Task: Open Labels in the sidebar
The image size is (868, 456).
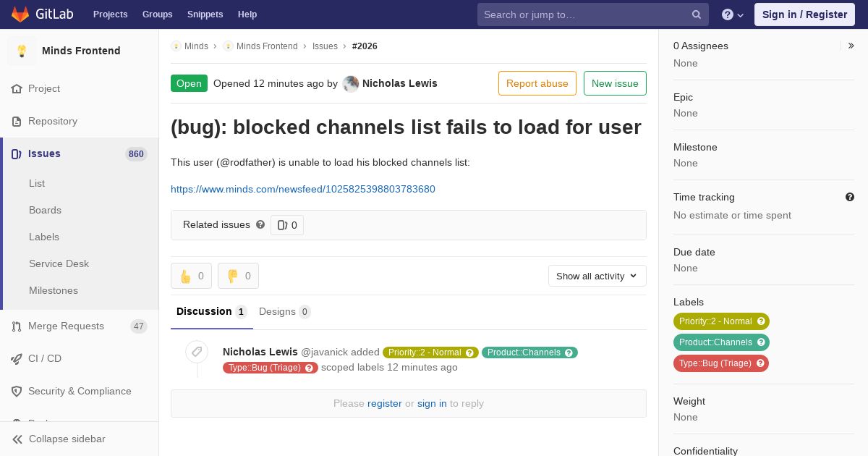Action: tap(44, 237)
